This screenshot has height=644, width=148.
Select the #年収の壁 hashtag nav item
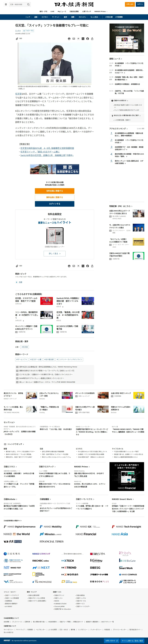(109, 17)
